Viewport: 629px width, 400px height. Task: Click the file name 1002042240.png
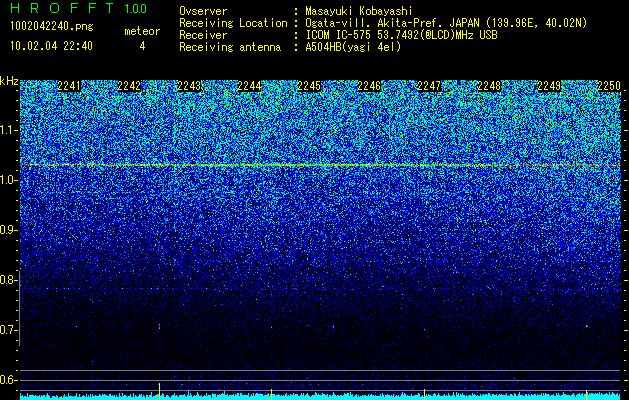pyautogui.click(x=52, y=26)
